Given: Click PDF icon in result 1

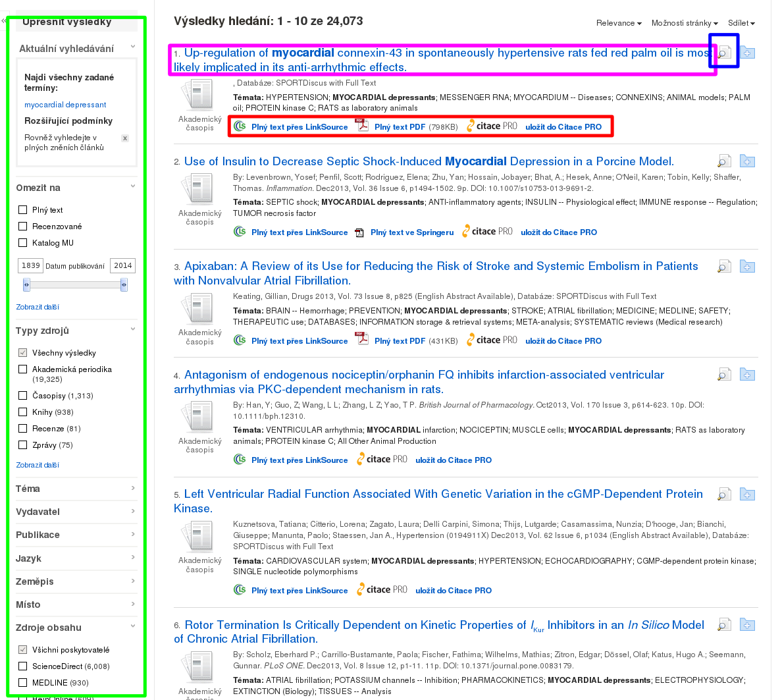Looking at the screenshot, I should click(361, 125).
